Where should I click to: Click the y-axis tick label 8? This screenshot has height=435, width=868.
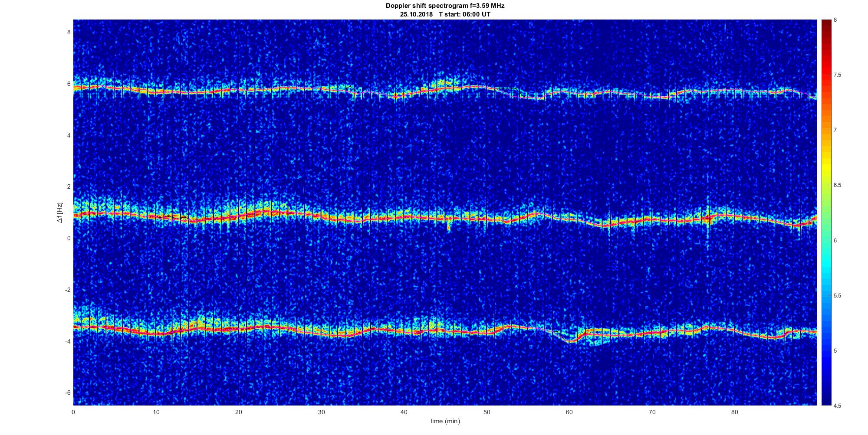(68, 32)
